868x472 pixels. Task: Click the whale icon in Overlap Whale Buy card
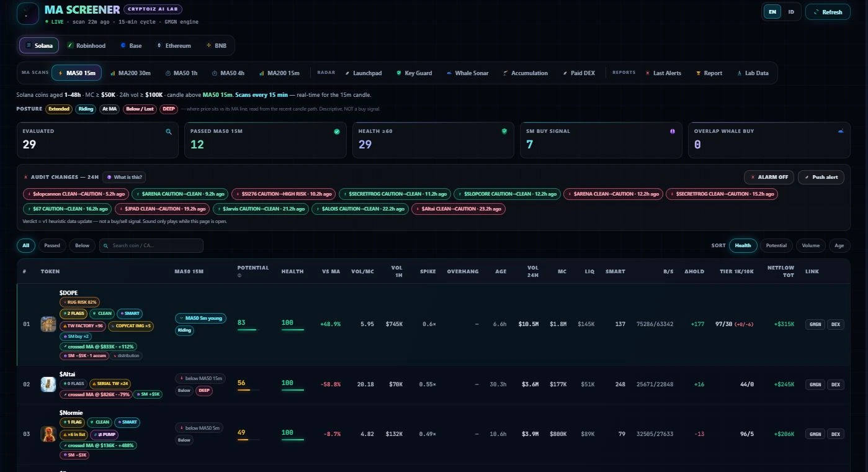tap(841, 132)
